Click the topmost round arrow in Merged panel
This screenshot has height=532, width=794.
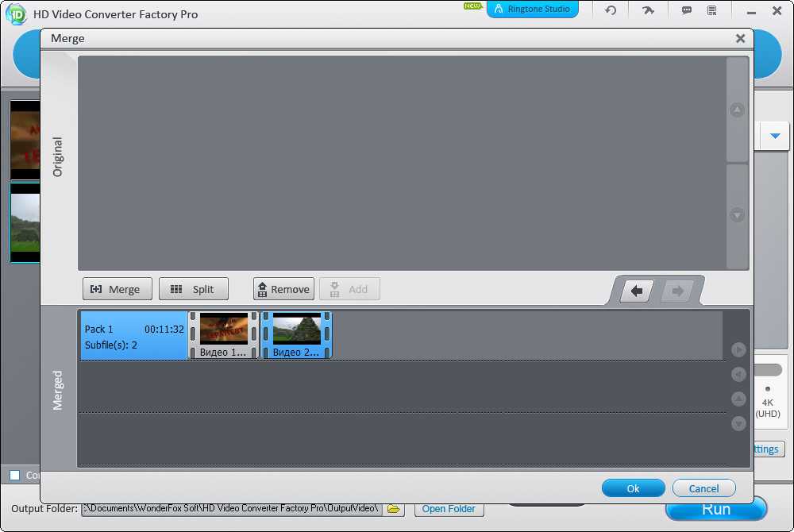pos(738,350)
